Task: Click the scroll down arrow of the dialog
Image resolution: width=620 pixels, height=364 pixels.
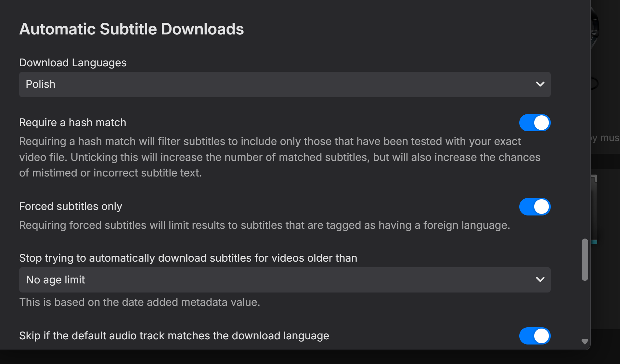Action: [x=585, y=342]
